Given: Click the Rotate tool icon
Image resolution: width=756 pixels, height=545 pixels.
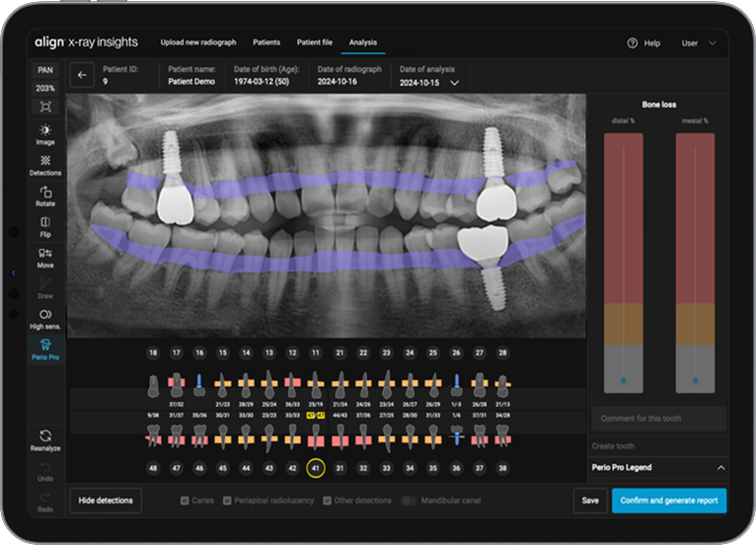Looking at the screenshot, I should point(45,195).
